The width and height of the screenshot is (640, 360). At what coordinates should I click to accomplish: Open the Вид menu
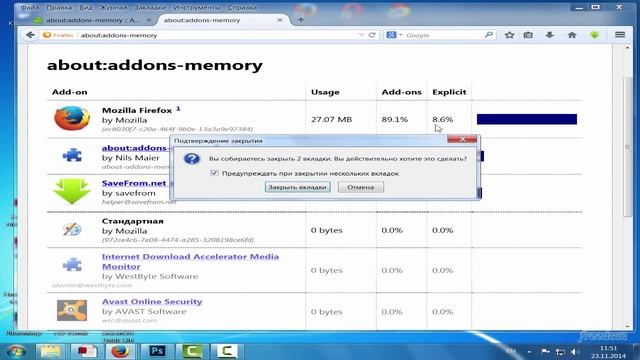[85, 7]
